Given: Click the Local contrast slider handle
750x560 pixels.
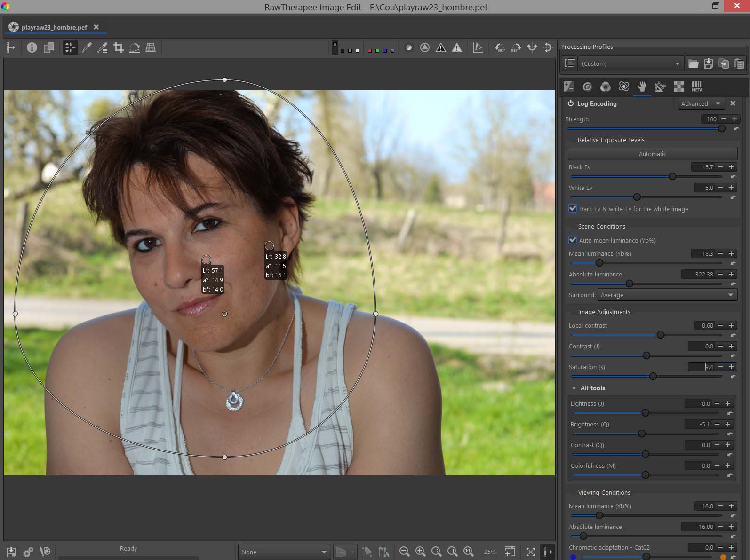Looking at the screenshot, I should pos(661,335).
